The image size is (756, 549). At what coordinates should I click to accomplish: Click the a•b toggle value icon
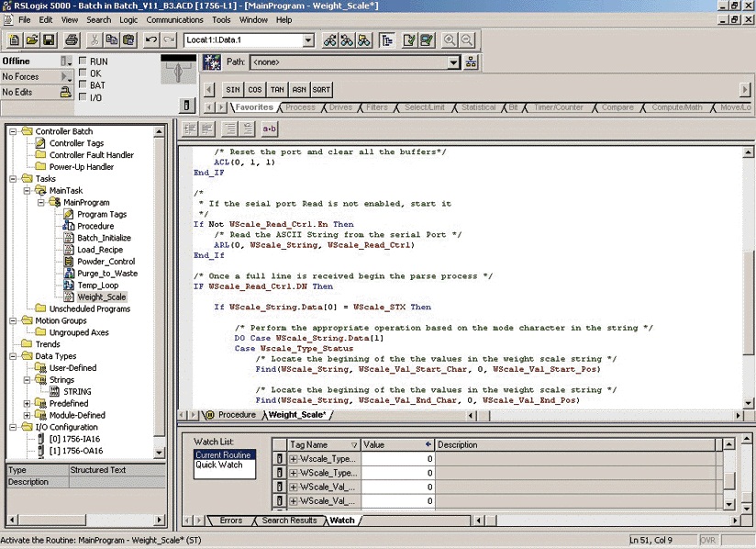coord(270,129)
